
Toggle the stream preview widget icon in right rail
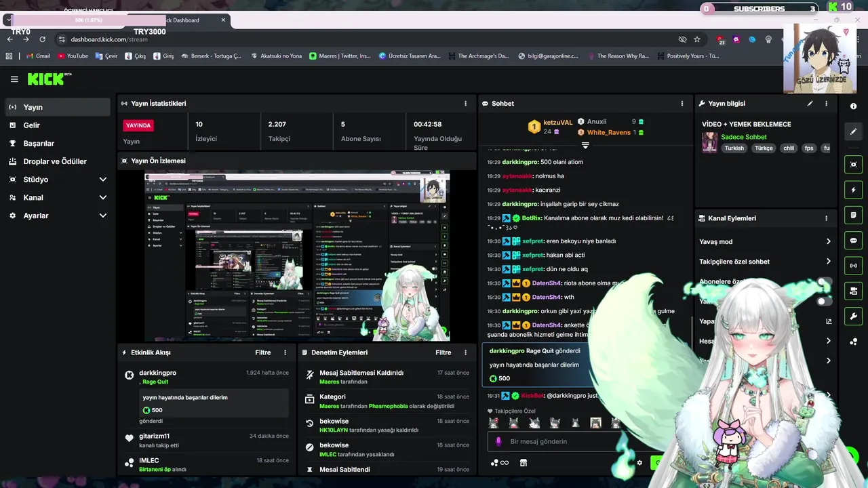tap(854, 165)
